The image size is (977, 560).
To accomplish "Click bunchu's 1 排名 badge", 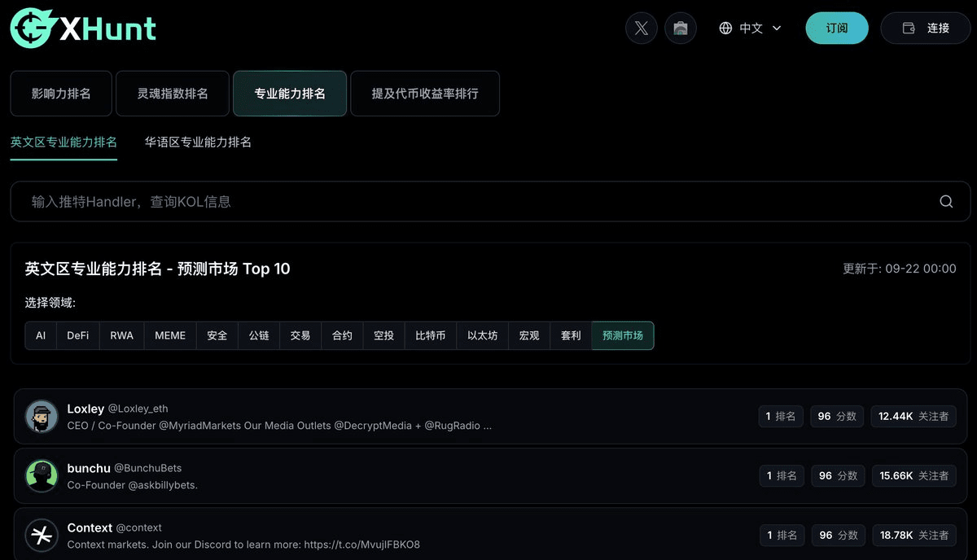I will coord(781,475).
